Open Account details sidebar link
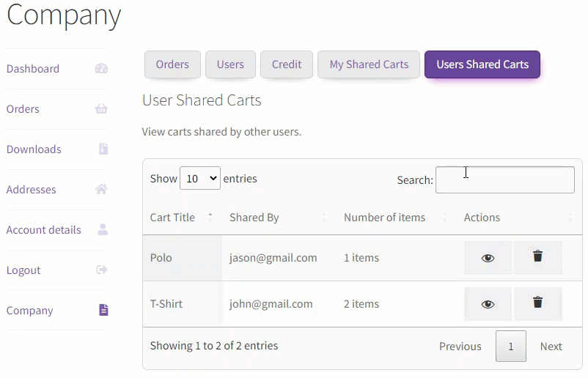Screen dimensions: 588x378 (x=43, y=229)
